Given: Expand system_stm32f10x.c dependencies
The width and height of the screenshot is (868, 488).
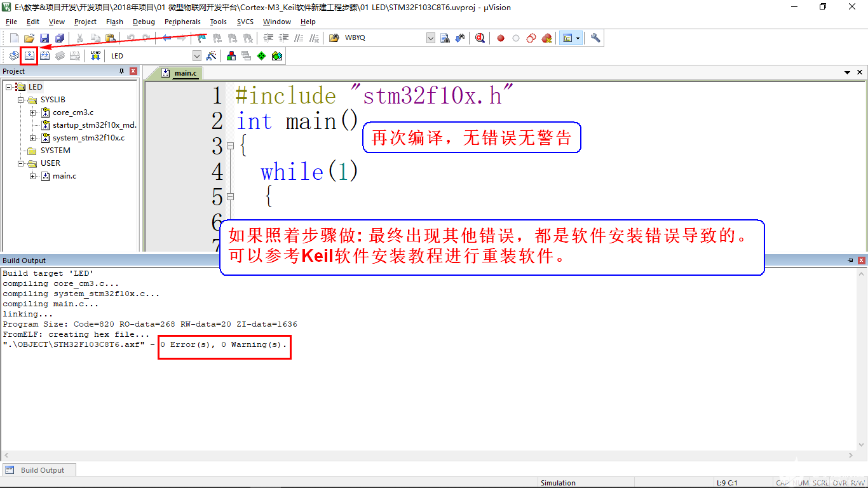Looking at the screenshot, I should (x=33, y=138).
